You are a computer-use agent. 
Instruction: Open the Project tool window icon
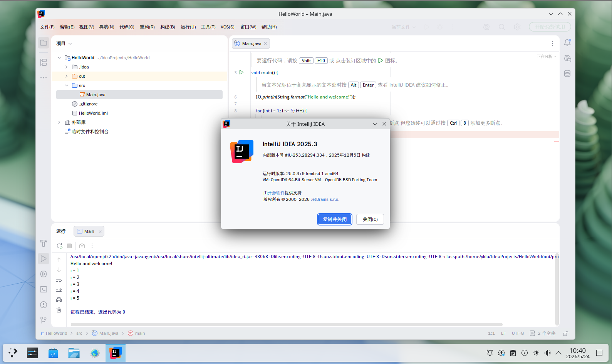44,43
